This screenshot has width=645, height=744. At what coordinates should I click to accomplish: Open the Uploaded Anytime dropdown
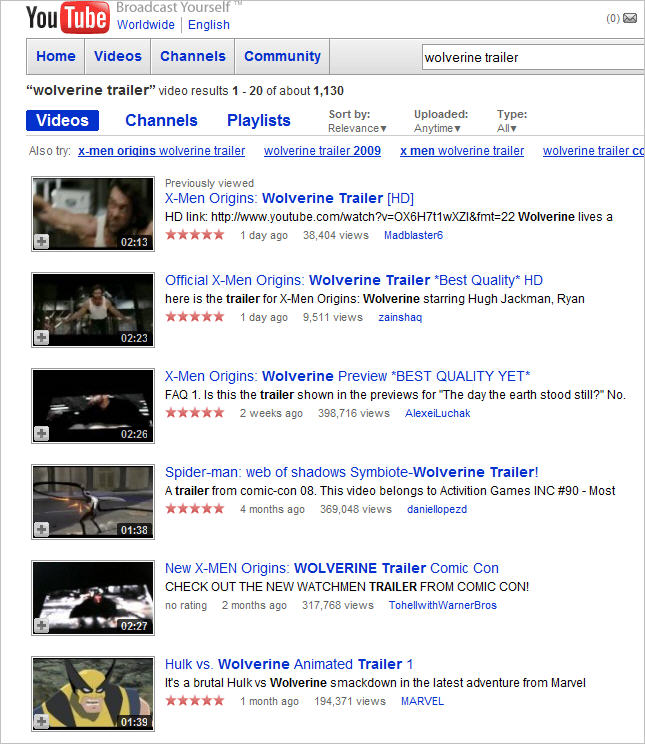click(x=437, y=128)
